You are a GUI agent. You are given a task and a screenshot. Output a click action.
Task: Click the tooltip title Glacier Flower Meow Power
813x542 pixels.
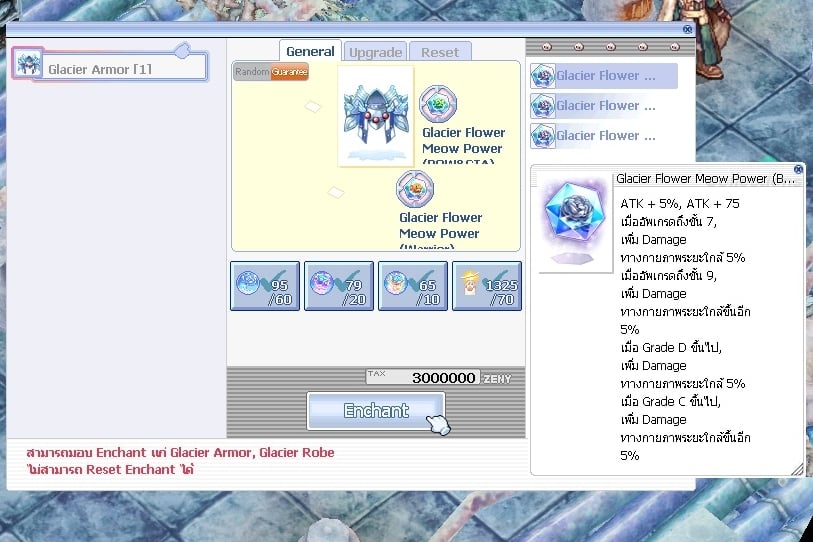pos(705,179)
